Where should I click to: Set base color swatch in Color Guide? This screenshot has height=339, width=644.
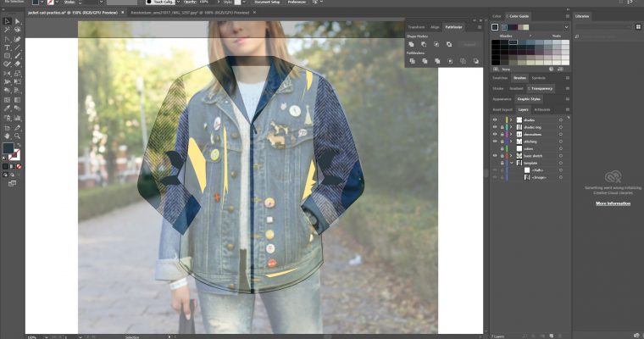click(x=495, y=27)
